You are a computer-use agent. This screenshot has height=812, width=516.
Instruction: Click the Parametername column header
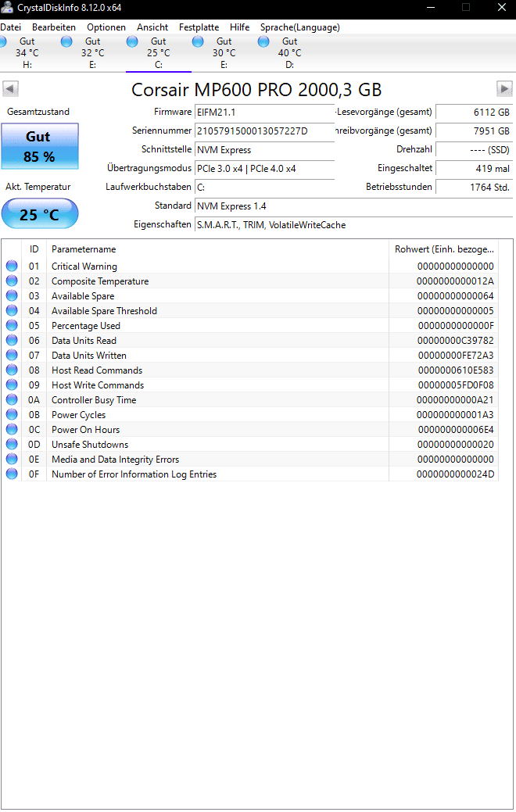coord(217,249)
